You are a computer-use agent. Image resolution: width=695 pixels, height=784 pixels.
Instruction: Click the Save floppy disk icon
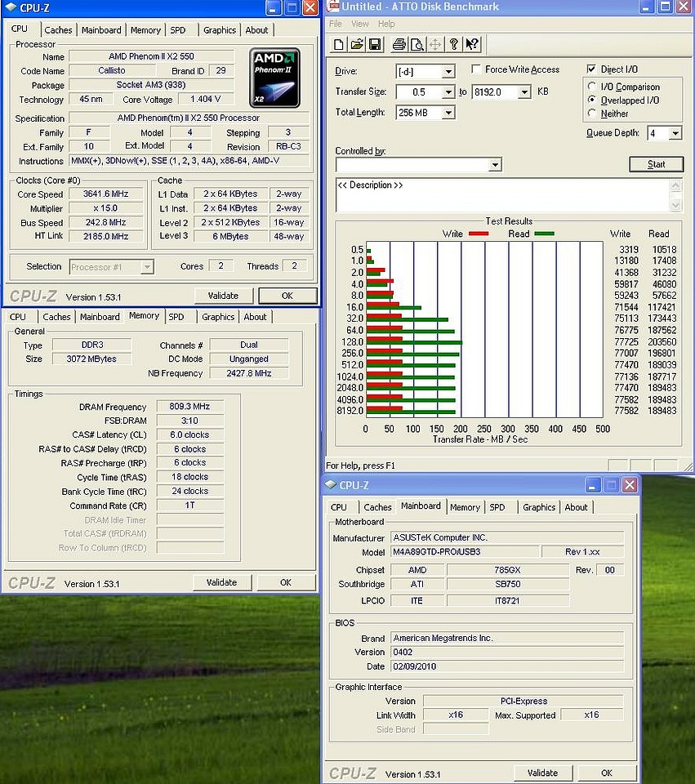point(375,44)
